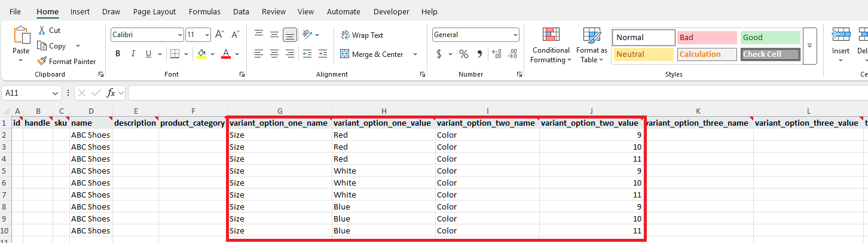
Task: Click the Paste clipboard icon
Action: pos(22,36)
